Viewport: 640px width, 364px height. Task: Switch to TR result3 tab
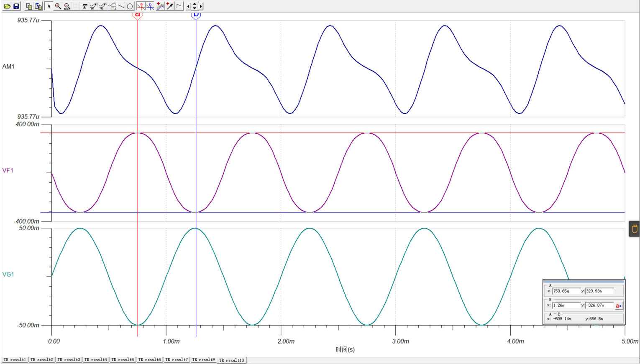[x=69, y=359]
